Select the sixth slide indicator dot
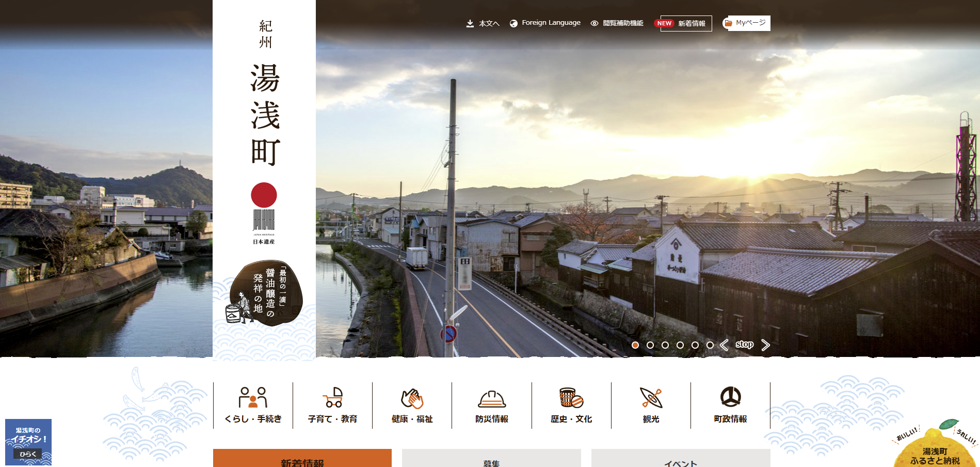 click(x=710, y=345)
